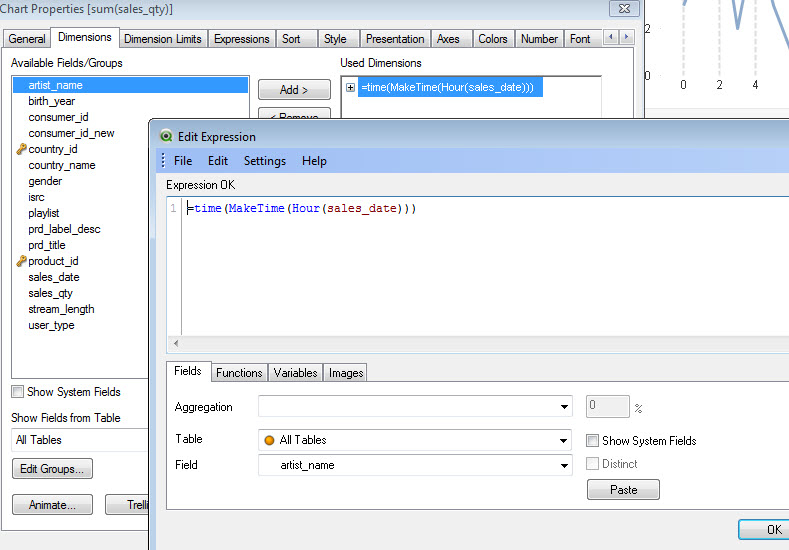Toggle the Distinct checkbox

[592, 463]
